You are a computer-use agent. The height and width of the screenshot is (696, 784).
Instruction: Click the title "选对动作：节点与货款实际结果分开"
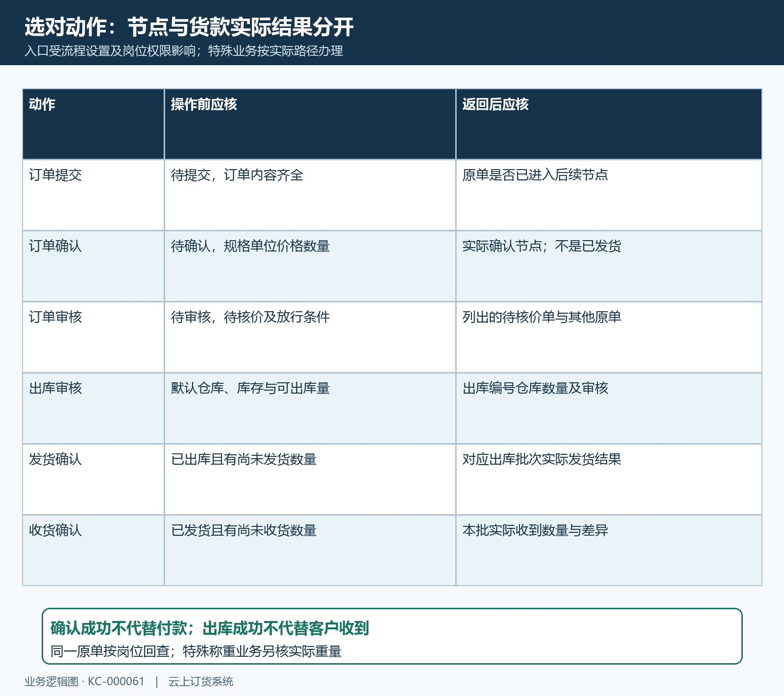tap(189, 27)
